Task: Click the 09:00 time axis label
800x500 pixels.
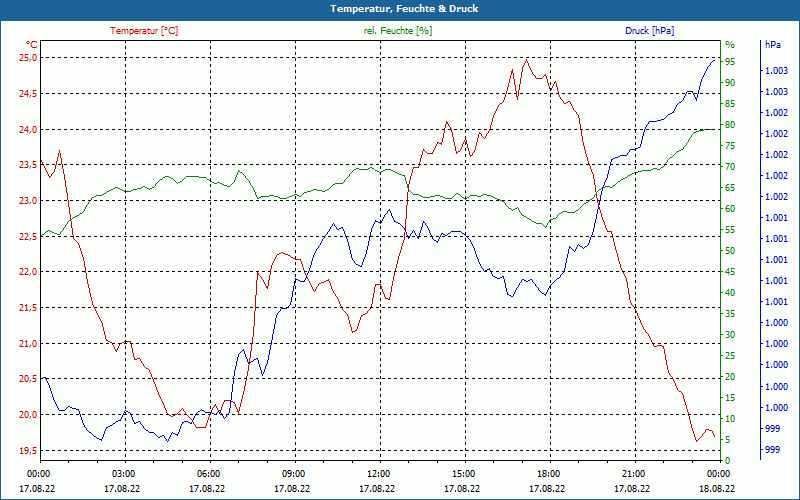Action: point(294,473)
